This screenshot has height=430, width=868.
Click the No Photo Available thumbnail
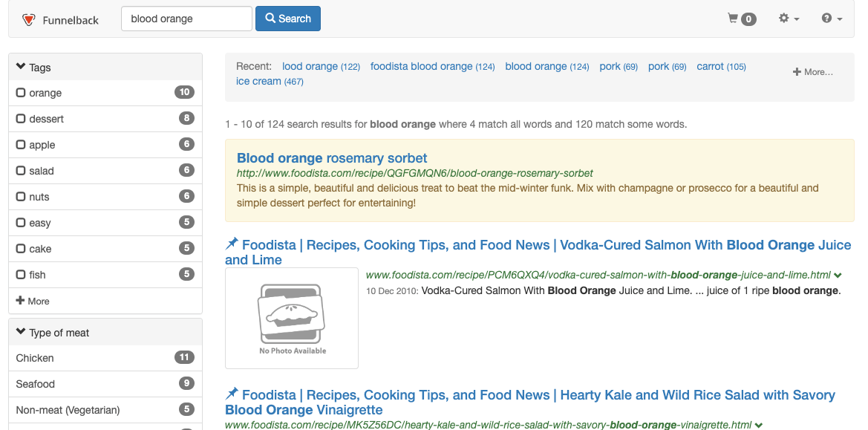pos(292,319)
